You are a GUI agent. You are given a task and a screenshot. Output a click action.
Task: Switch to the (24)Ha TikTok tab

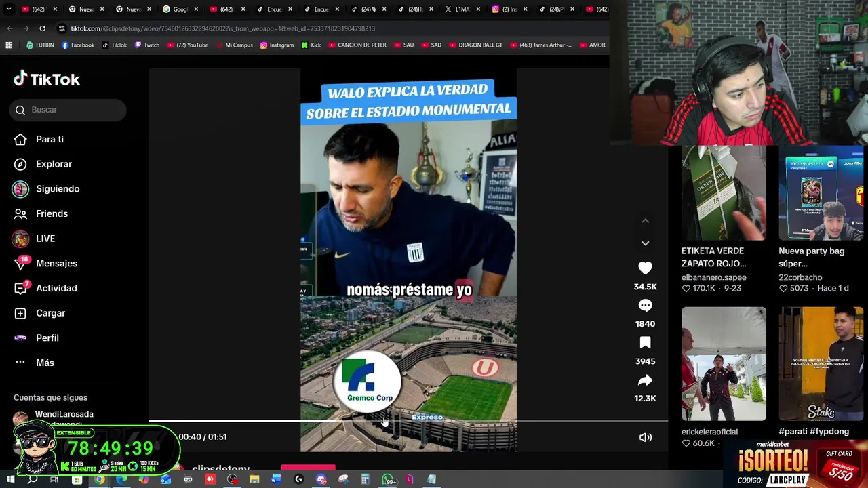coord(415,9)
